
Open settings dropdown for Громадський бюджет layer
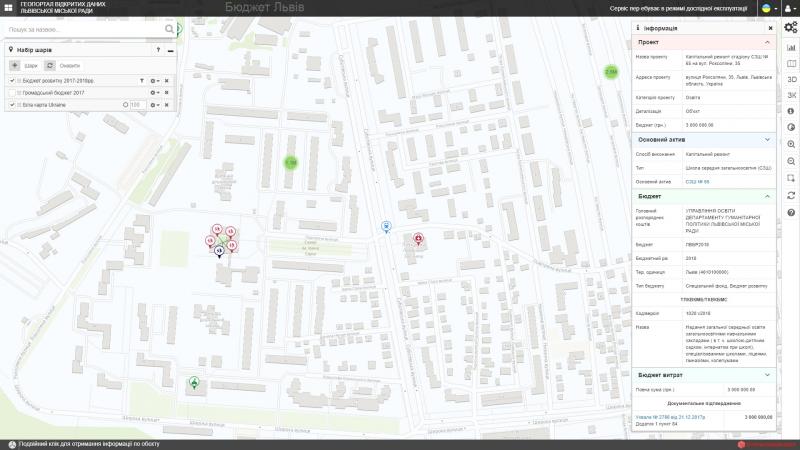click(154, 93)
